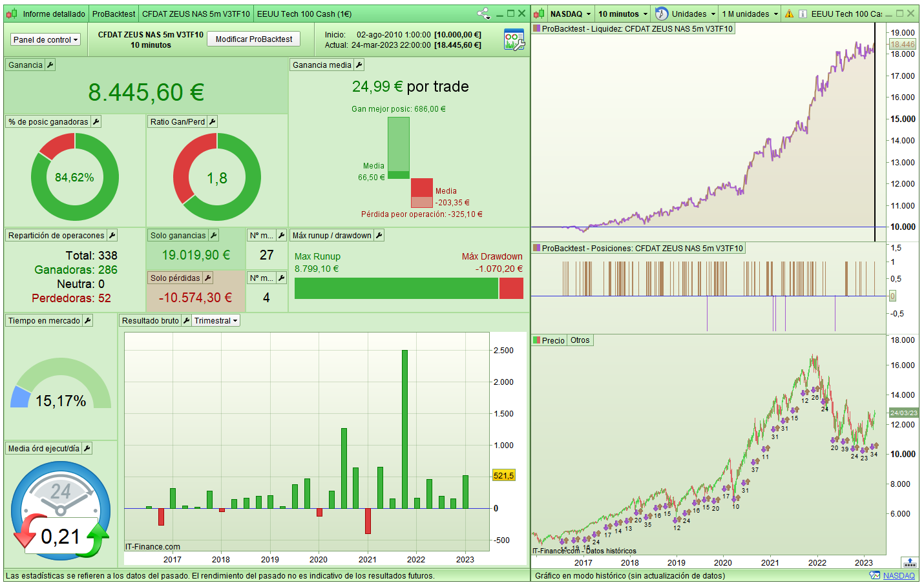Open the NASDAQ link at bottom right

point(899,575)
